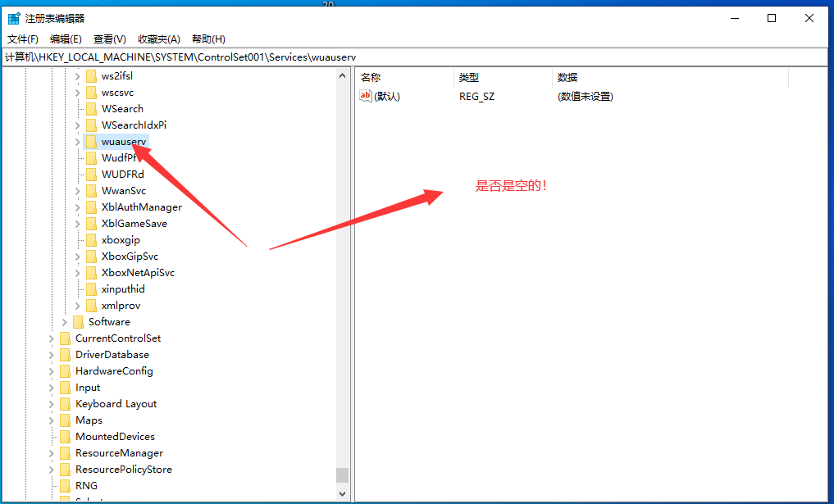Expand the Keyboard Layout key
Screen dimensions: 834x504
click(52, 404)
